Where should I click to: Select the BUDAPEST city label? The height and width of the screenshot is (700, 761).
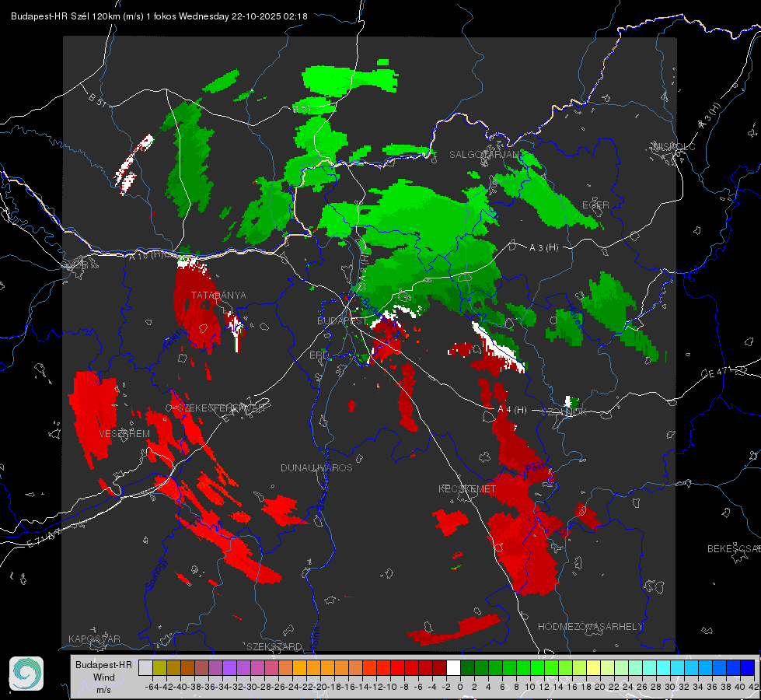[342, 321]
